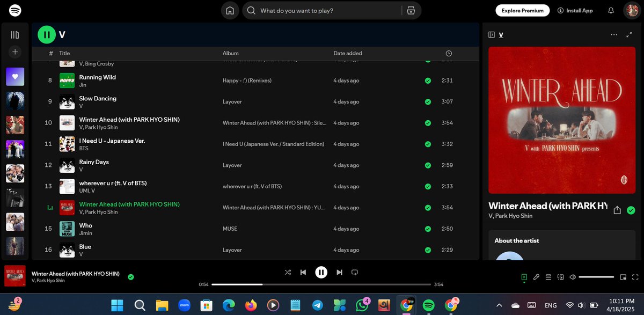Toggle liked checkmark on the Blue row
Viewport: 644px width, 315px height.
click(428, 250)
